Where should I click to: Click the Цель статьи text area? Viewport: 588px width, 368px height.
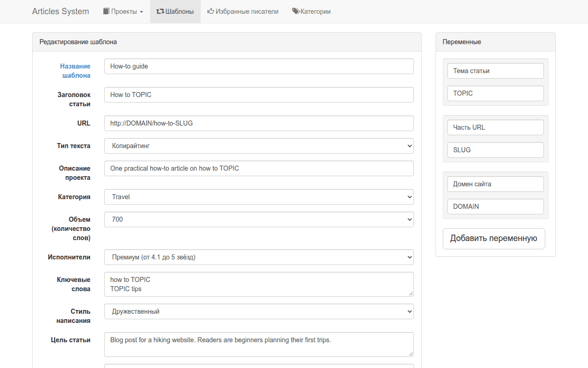tap(259, 345)
